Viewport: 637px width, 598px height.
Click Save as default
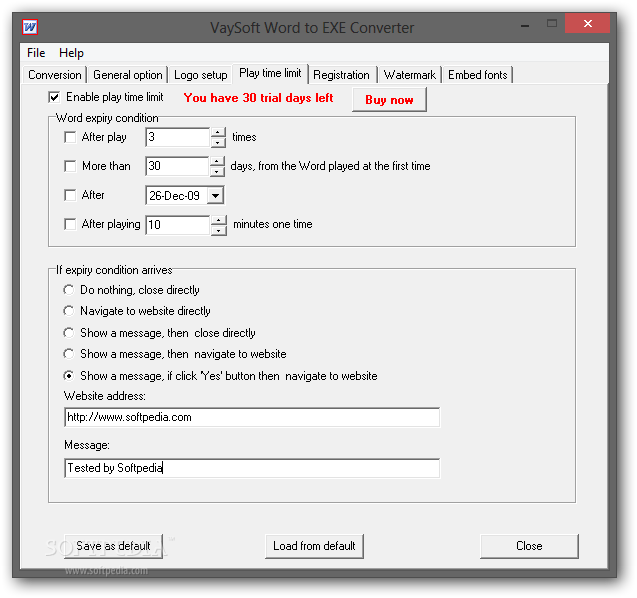[113, 546]
